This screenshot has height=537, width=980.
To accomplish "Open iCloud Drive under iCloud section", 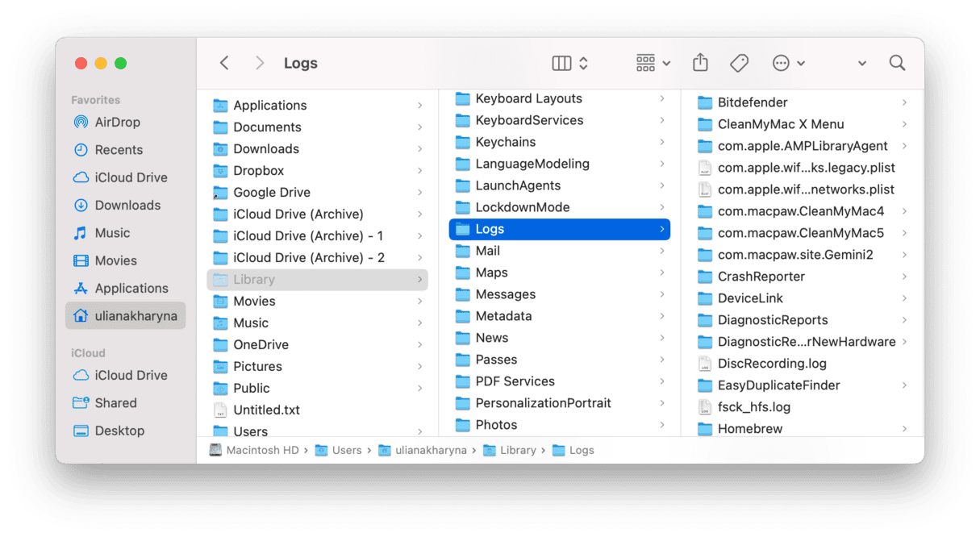I will (125, 375).
